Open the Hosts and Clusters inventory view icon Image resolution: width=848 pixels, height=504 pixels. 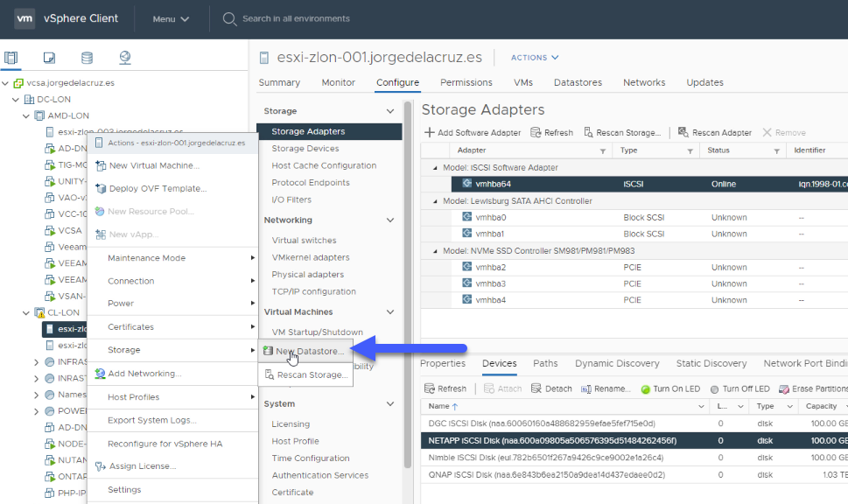coord(11,58)
